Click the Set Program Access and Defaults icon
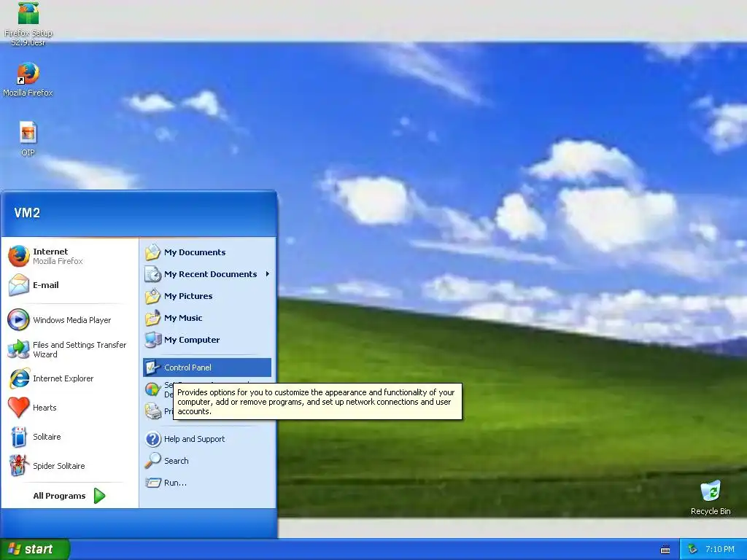The height and width of the screenshot is (560, 747). [153, 389]
